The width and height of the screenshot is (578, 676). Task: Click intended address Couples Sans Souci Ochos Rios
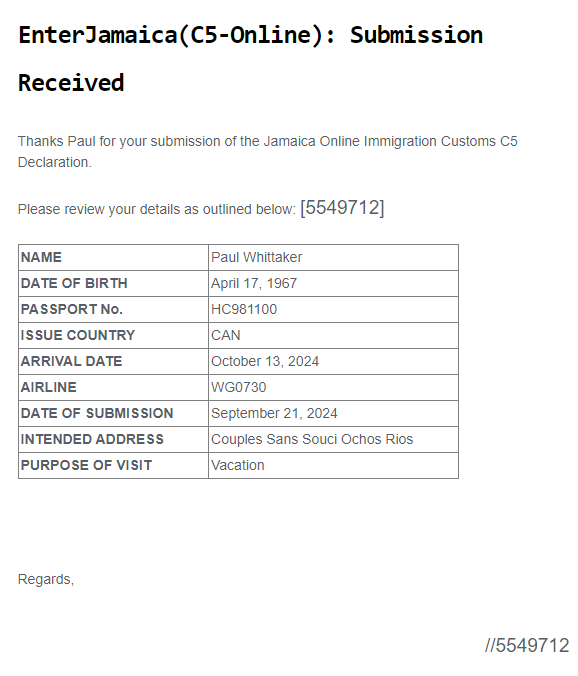[312, 439]
